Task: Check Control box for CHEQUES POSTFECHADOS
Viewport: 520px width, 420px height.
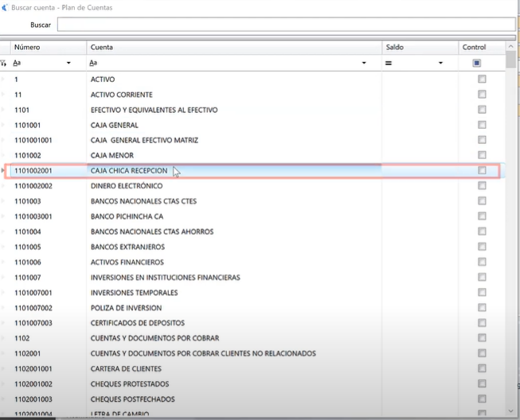Action: click(482, 399)
